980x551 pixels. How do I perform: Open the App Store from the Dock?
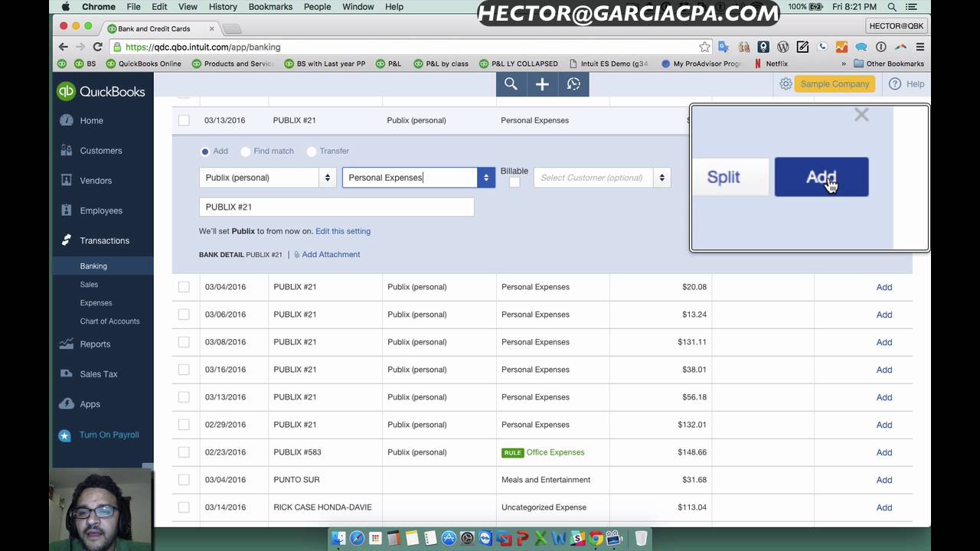point(449,539)
